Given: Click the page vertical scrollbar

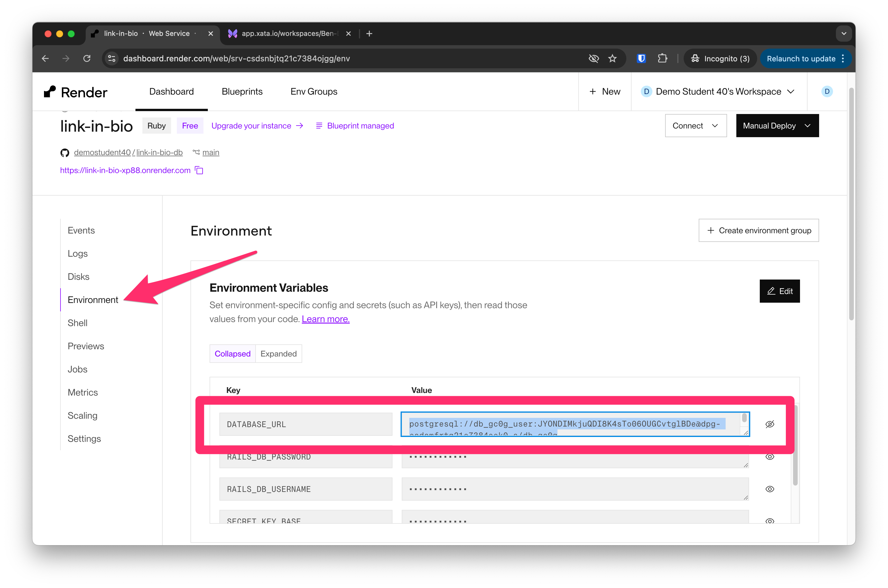Looking at the screenshot, I should click(851, 204).
